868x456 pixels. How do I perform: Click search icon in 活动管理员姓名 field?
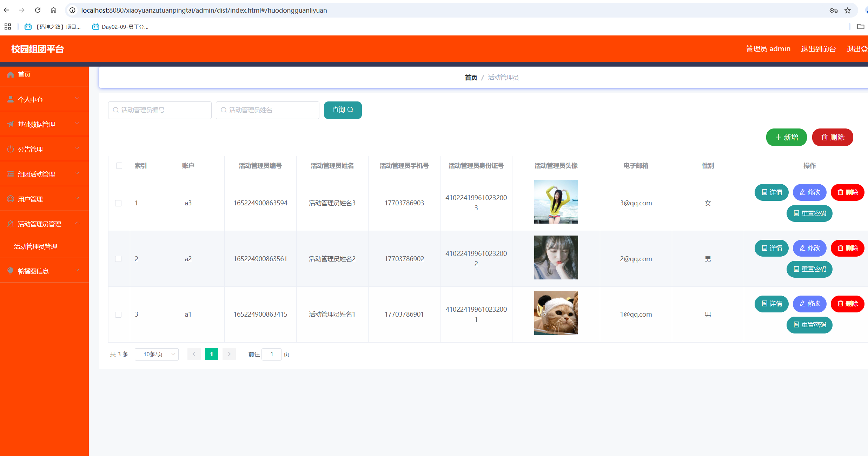click(x=223, y=110)
